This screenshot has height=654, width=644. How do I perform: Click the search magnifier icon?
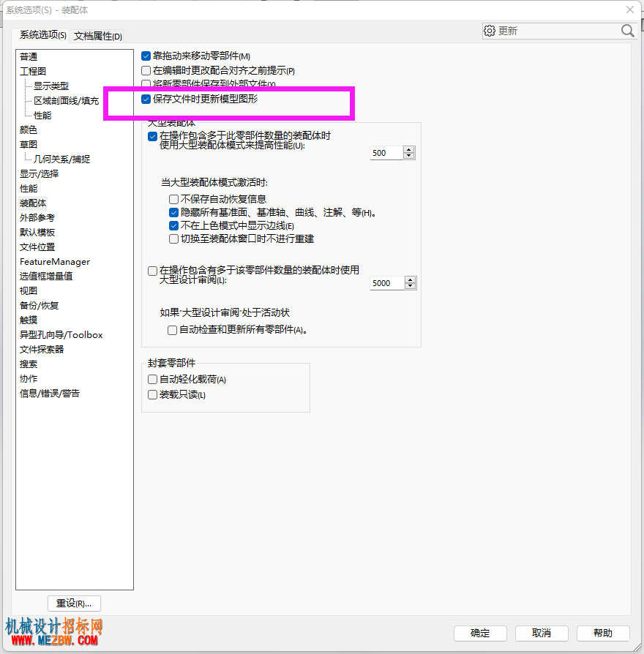(x=627, y=31)
